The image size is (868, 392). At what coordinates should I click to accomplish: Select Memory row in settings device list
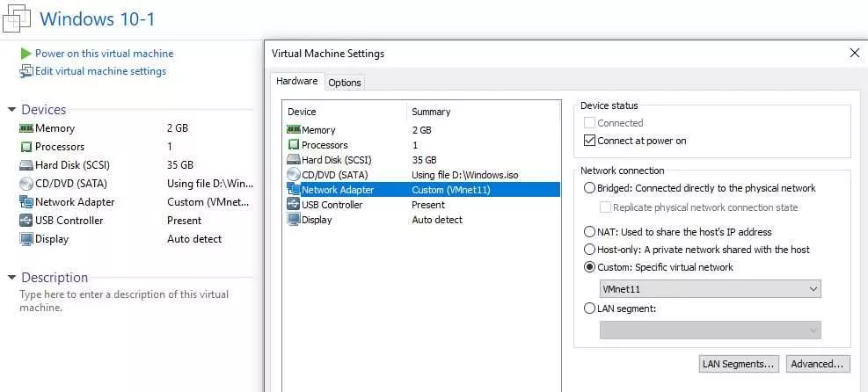pyautogui.click(x=422, y=130)
